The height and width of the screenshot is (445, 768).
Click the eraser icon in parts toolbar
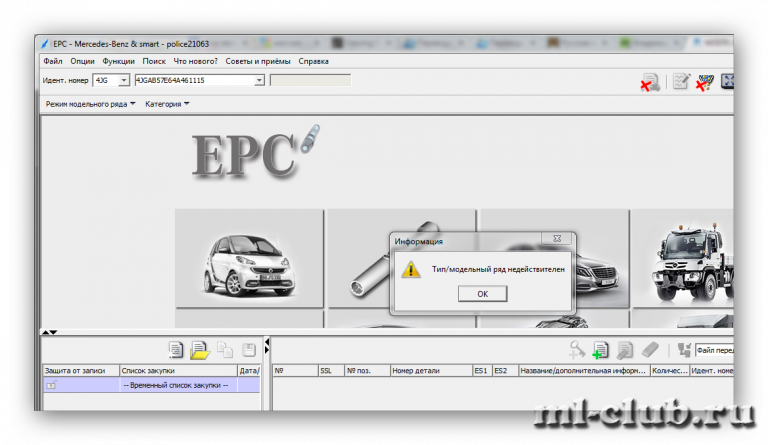pos(649,350)
